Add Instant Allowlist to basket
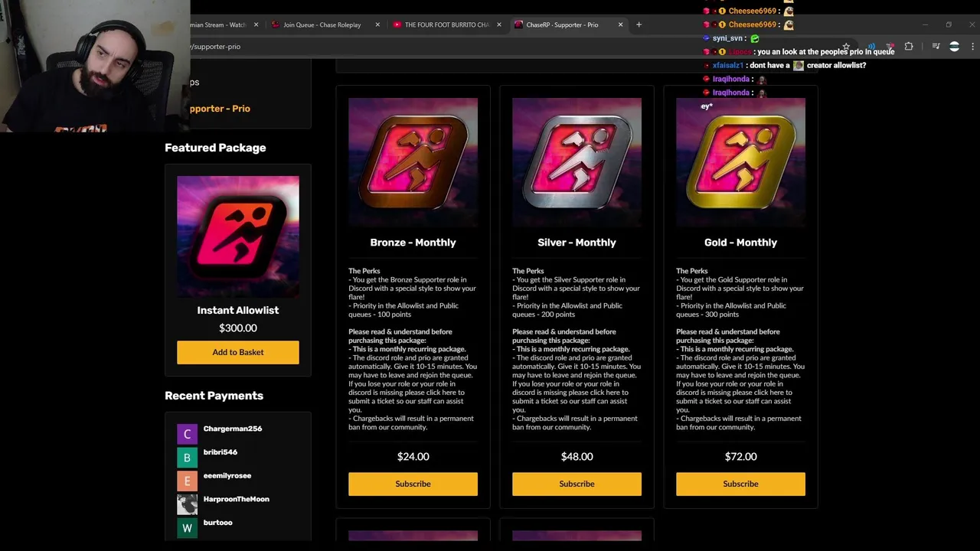 click(x=238, y=352)
